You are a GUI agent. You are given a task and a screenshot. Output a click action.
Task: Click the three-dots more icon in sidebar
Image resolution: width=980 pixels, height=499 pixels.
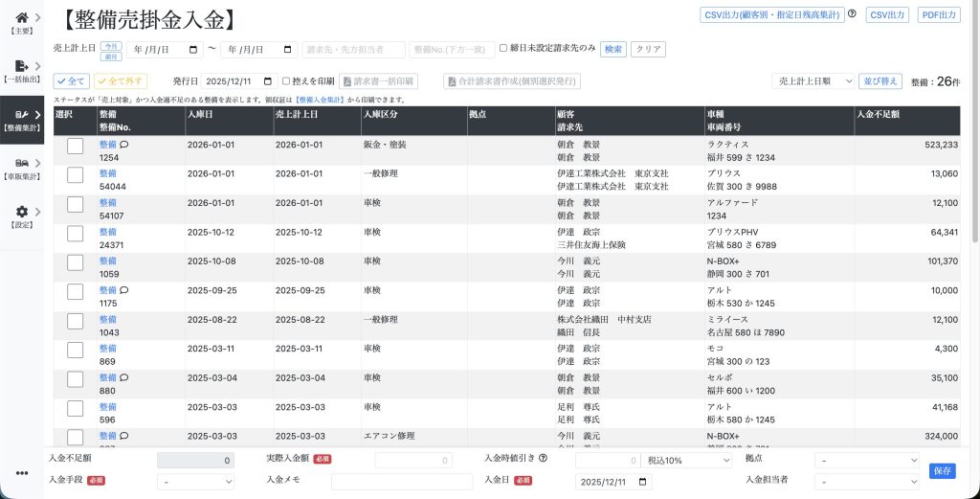click(21, 473)
